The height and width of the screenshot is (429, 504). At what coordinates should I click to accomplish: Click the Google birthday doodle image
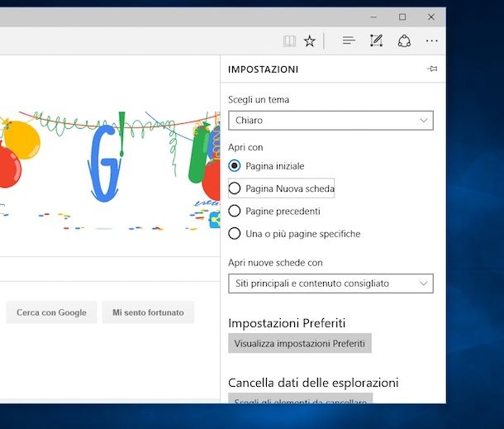coord(110,170)
